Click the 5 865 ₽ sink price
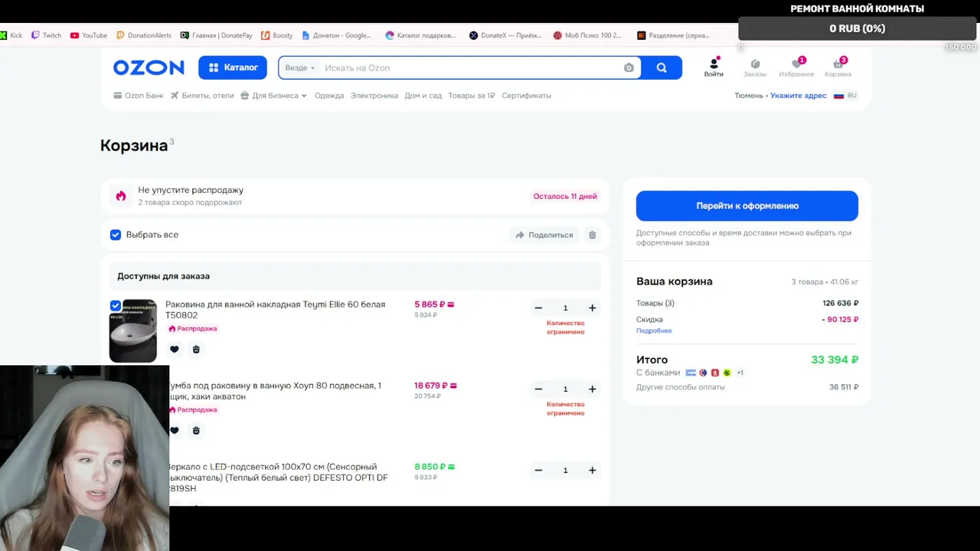 434,304
